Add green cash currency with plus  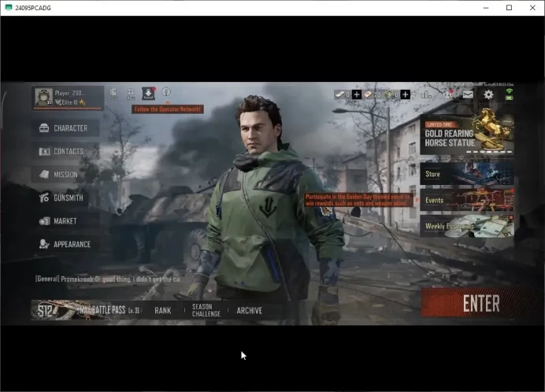(x=406, y=94)
